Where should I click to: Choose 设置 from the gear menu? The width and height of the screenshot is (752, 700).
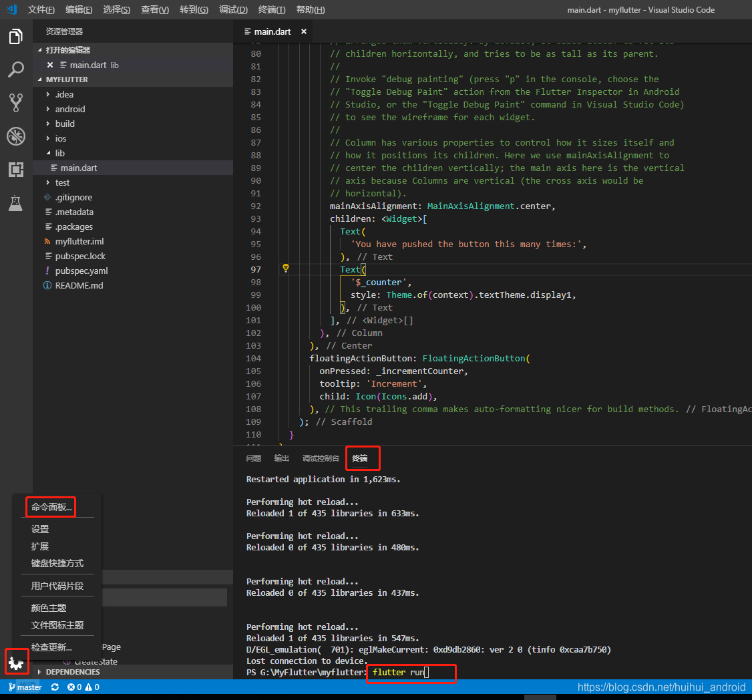click(x=40, y=529)
